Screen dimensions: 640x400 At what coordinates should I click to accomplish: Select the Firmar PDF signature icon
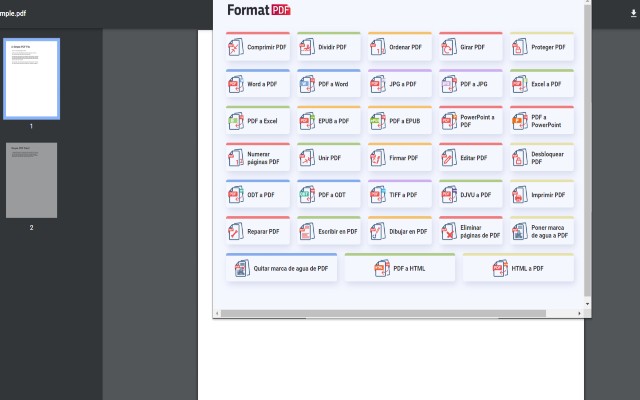tap(378, 158)
